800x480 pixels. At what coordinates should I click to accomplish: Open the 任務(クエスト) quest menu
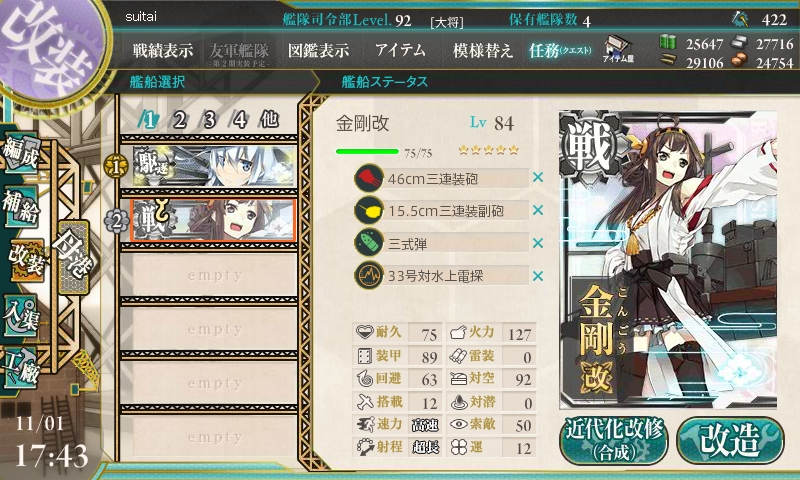pos(560,50)
